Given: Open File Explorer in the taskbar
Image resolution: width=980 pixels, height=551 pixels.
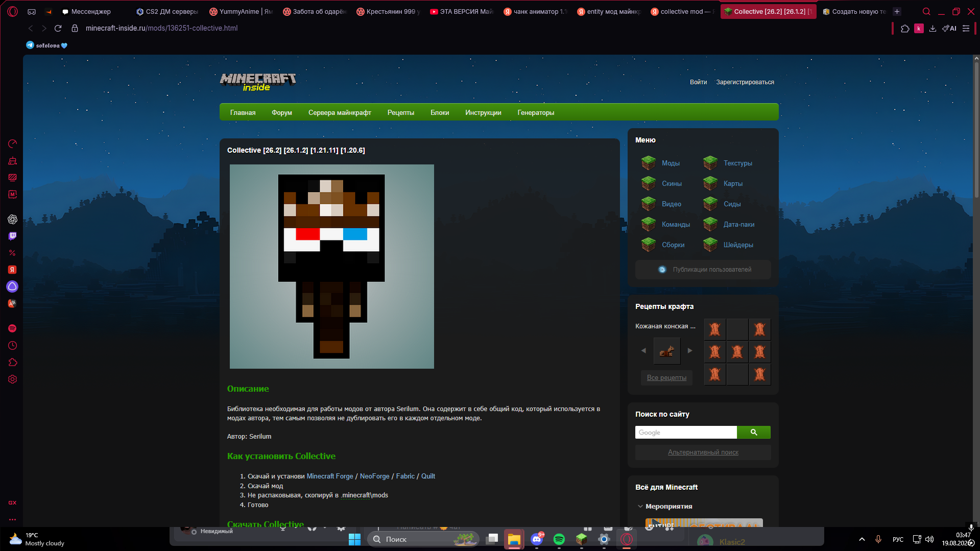Looking at the screenshot, I should [x=514, y=539].
